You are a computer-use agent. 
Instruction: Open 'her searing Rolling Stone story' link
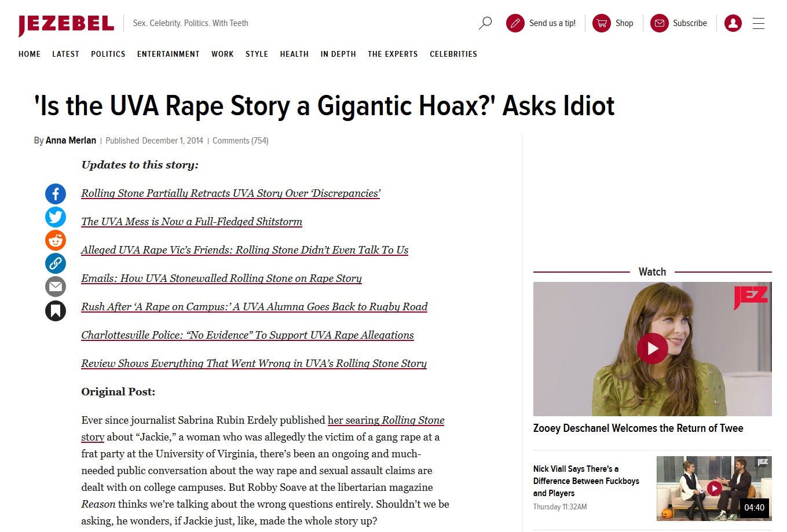386,420
